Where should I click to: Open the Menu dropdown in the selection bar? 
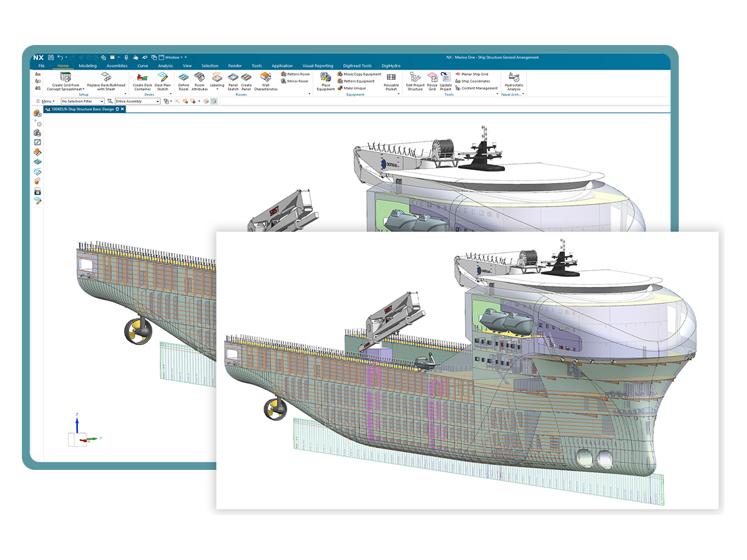(46, 102)
